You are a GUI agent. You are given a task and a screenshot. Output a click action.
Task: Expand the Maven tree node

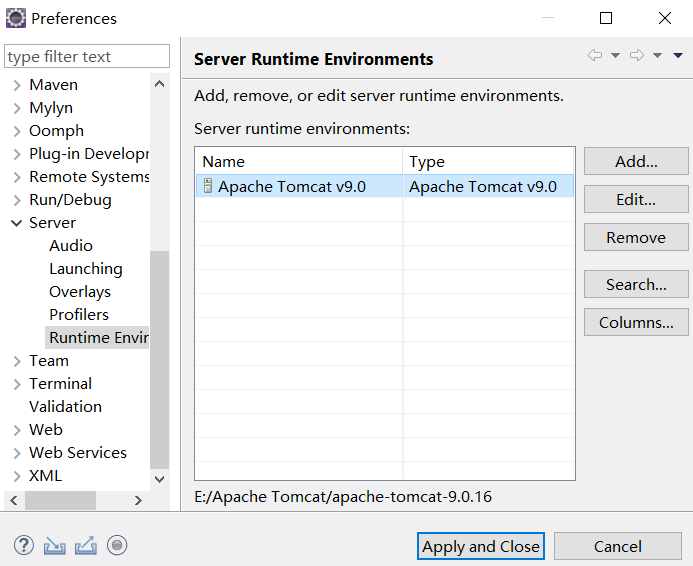17,85
